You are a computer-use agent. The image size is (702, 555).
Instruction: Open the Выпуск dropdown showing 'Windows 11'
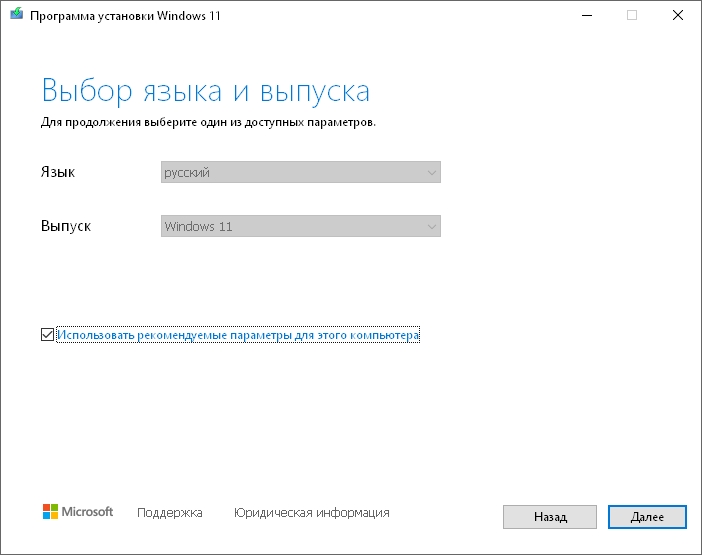[x=290, y=226]
